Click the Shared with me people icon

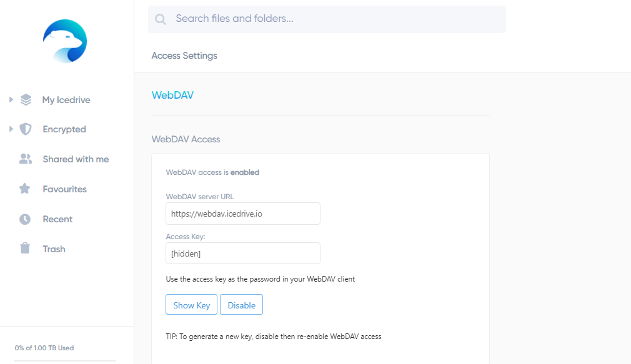pos(25,159)
